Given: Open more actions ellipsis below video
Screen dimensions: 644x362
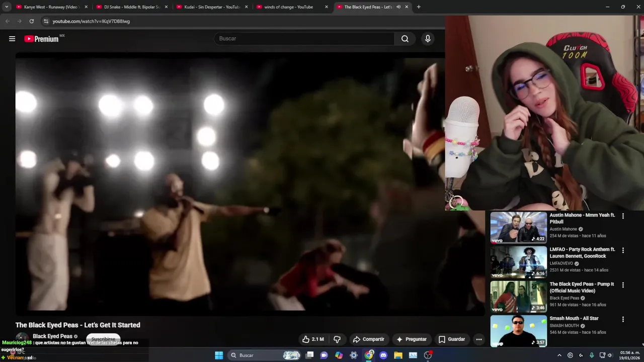Looking at the screenshot, I should click(479, 339).
